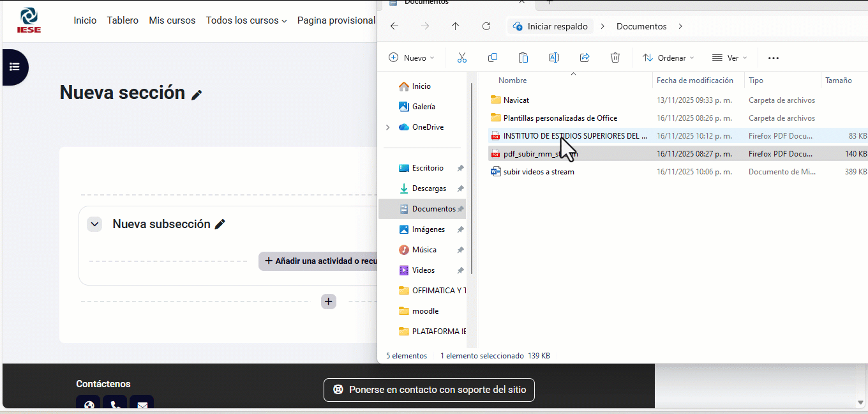Select the Rename icon for the file
Image resolution: width=868 pixels, height=414 pixels.
pyautogui.click(x=554, y=57)
